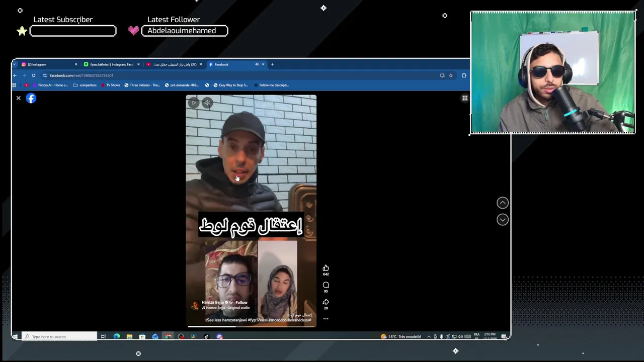
Task: Open the bookmarks bar apps grid
Action: [x=14, y=85]
